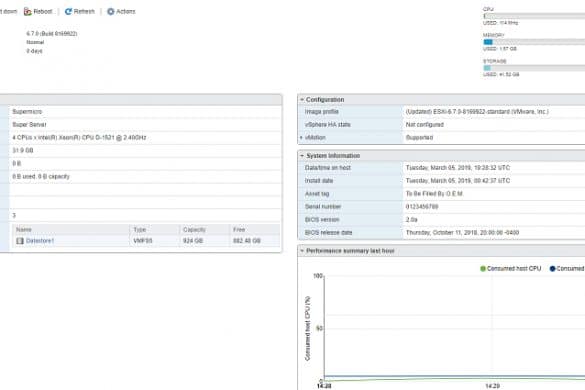The height and width of the screenshot is (390, 585).
Task: Toggle the Consumed host CPU legend dot
Action: [483, 269]
